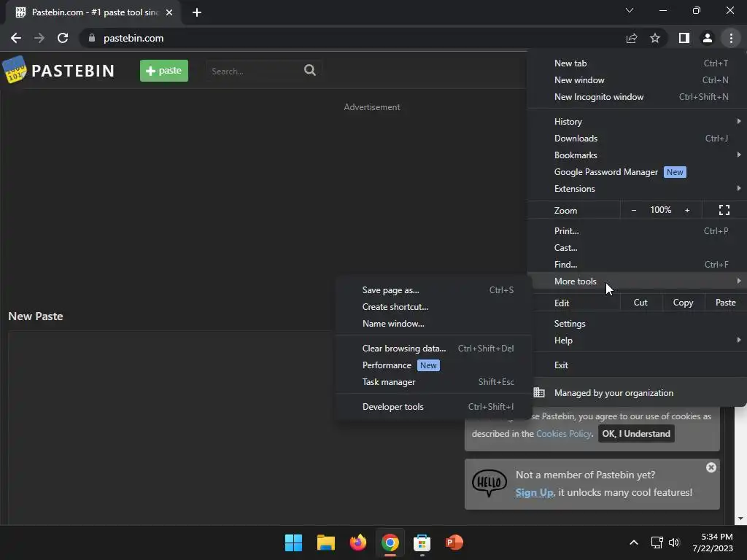
Task: Select Create shortcut... option
Action: tap(433, 307)
